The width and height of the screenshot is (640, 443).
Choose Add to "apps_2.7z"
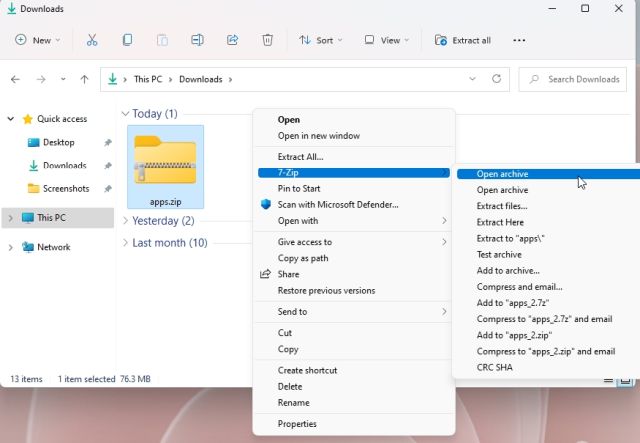(548, 303)
